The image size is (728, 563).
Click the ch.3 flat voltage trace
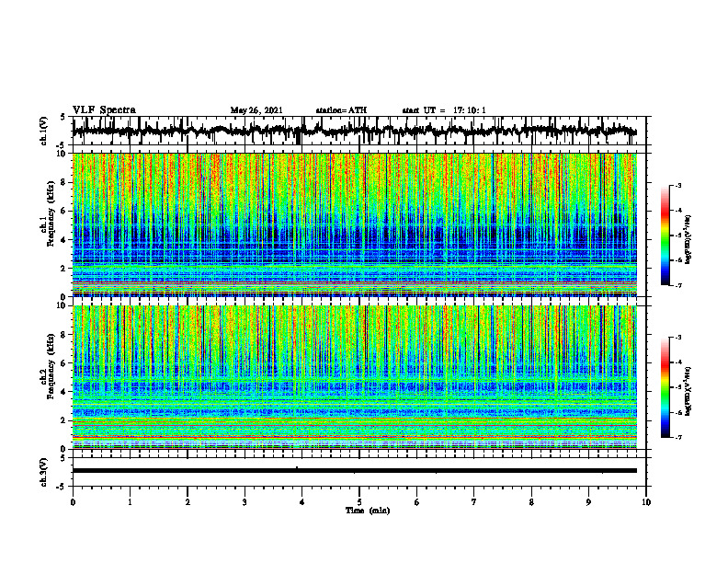355,471
